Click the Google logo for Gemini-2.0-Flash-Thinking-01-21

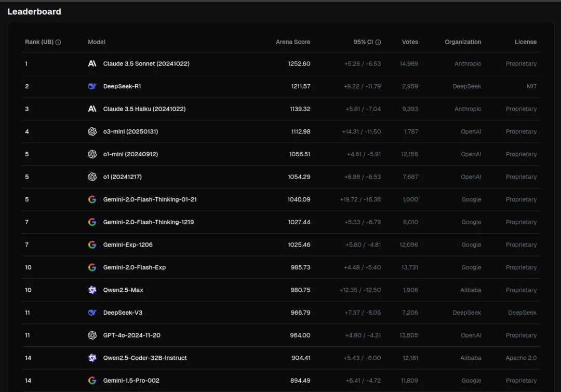point(92,199)
